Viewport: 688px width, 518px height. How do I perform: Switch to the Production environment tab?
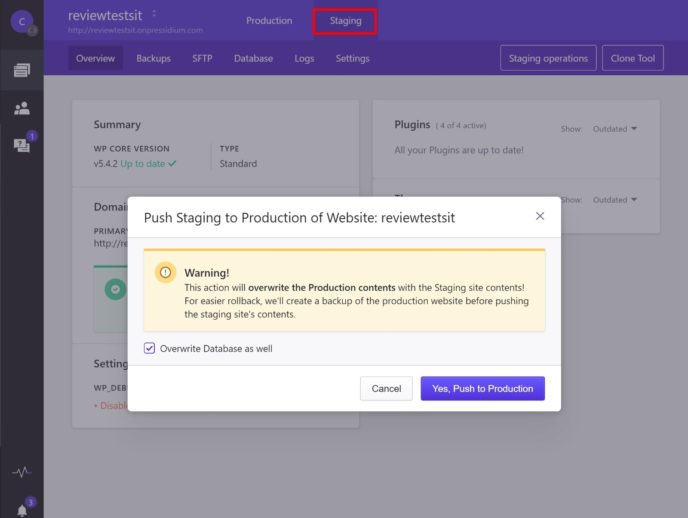click(269, 21)
